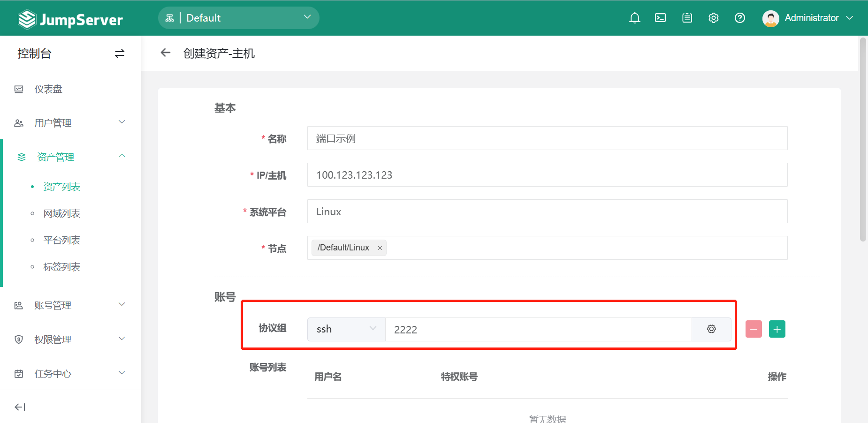
Task: Click the JumpServer logo link
Action: (x=70, y=19)
